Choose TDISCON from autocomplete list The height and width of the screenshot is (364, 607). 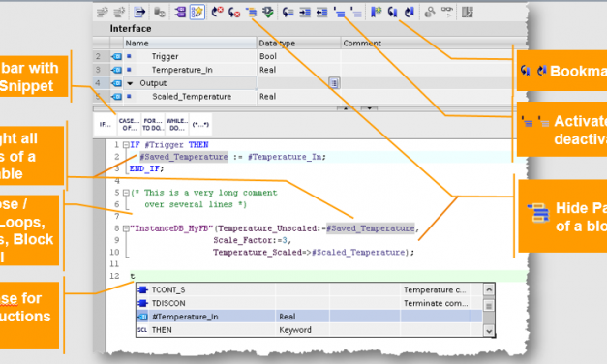[x=309, y=303]
